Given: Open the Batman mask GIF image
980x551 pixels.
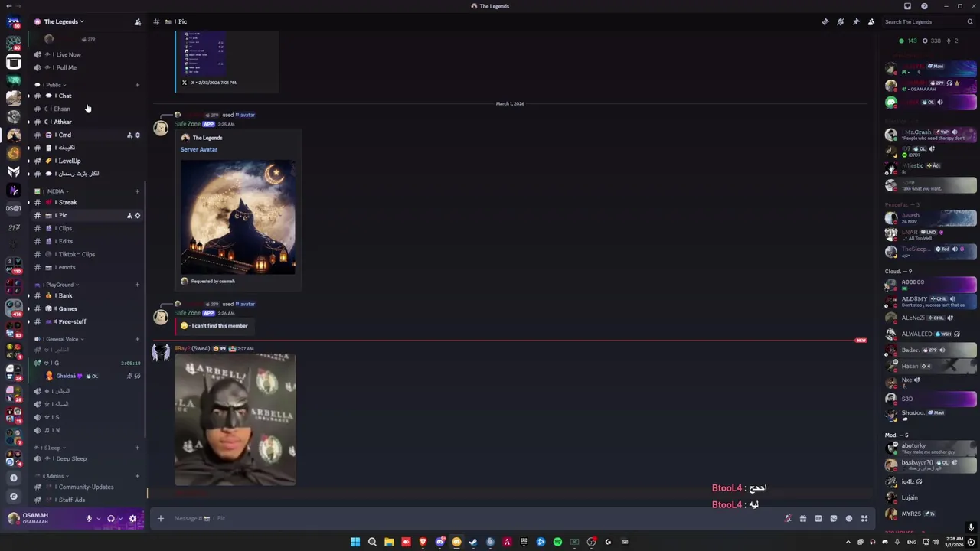Looking at the screenshot, I should point(235,419).
